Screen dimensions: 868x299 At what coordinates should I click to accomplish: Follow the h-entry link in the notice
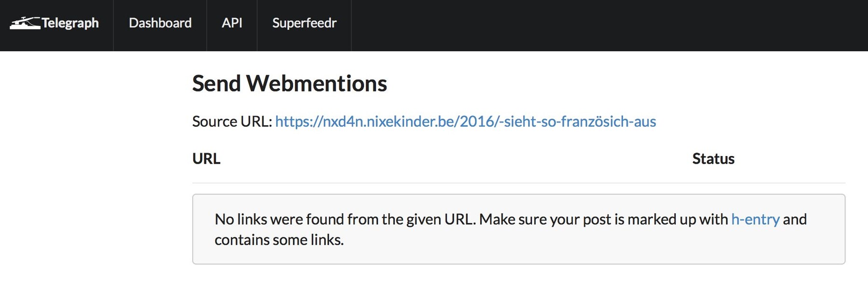point(755,220)
